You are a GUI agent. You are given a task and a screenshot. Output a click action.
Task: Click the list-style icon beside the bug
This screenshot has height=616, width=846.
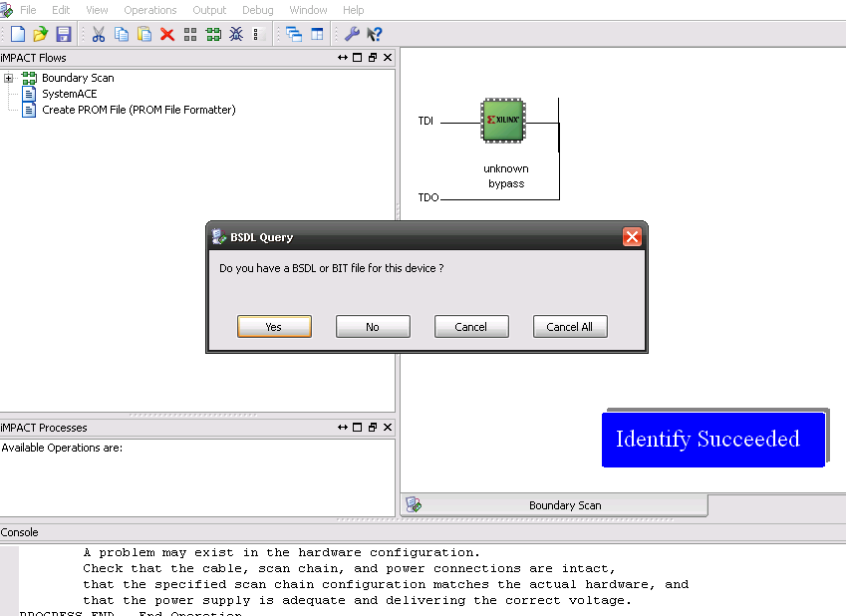pyautogui.click(x=258, y=35)
